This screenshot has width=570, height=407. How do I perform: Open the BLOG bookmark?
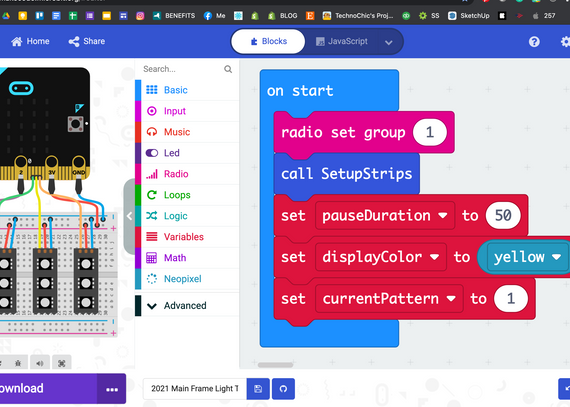point(282,16)
